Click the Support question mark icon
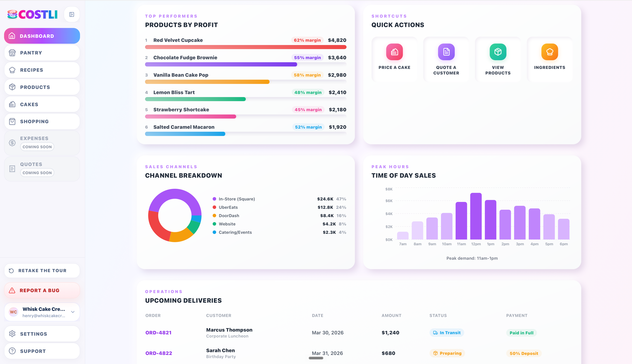This screenshot has width=632, height=364. (x=12, y=351)
